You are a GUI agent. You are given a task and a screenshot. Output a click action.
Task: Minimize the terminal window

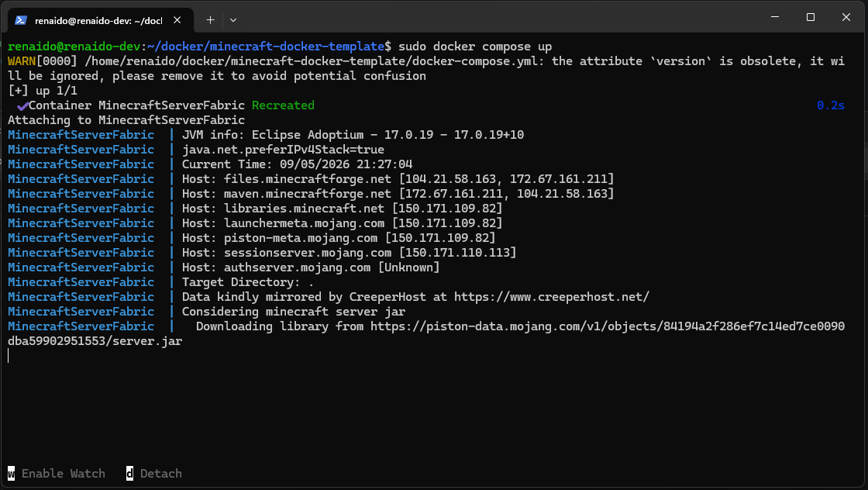[775, 17]
